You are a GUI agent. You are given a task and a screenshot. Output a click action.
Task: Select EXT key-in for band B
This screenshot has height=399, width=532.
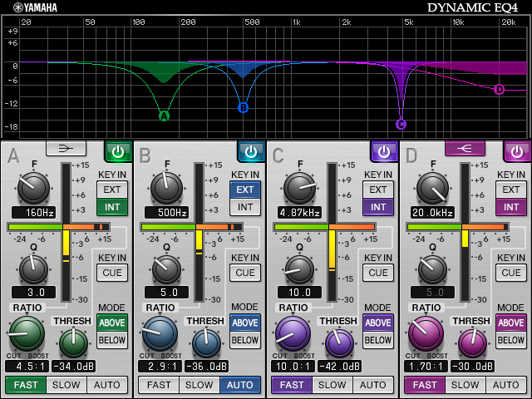245,190
